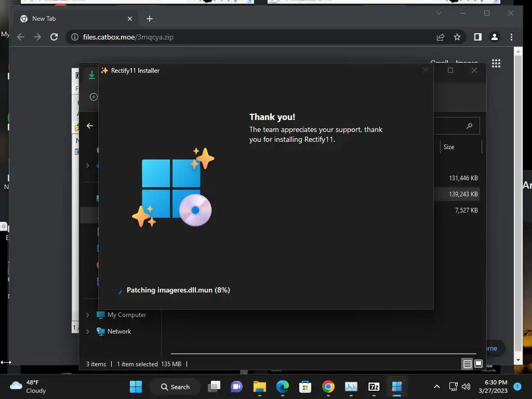Open volume control tray icon
This screenshot has width=532, height=399.
[x=466, y=387]
